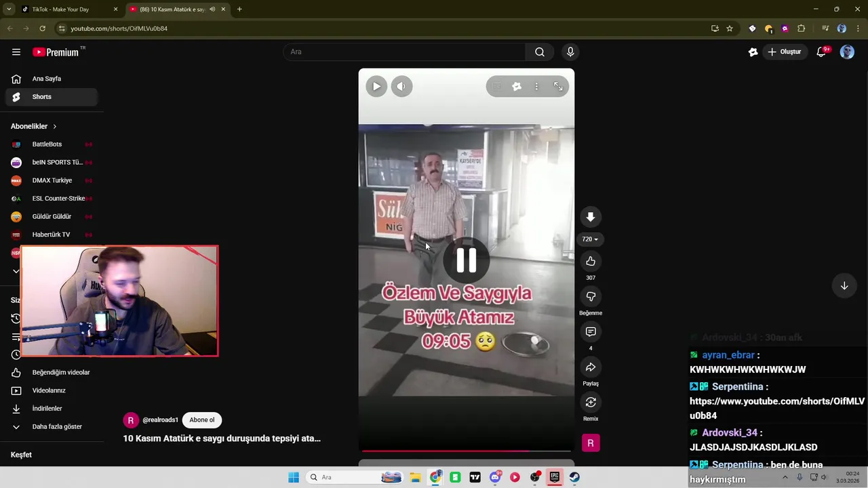Dislike the Short with thumbs down

(x=591, y=296)
